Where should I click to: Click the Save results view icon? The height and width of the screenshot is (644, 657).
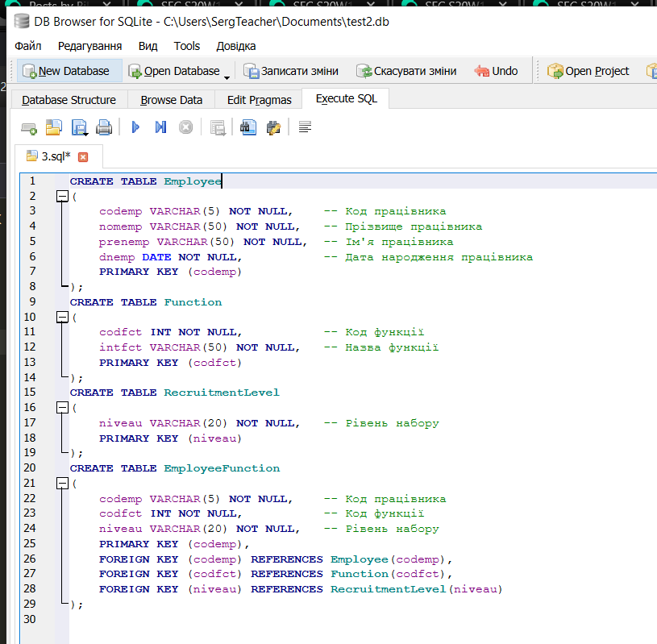point(217,127)
